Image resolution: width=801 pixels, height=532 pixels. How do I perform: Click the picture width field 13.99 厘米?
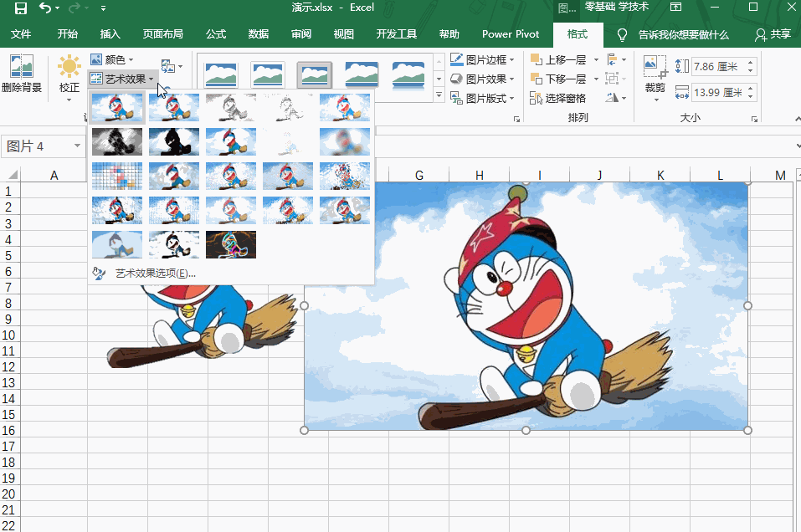[x=718, y=92]
